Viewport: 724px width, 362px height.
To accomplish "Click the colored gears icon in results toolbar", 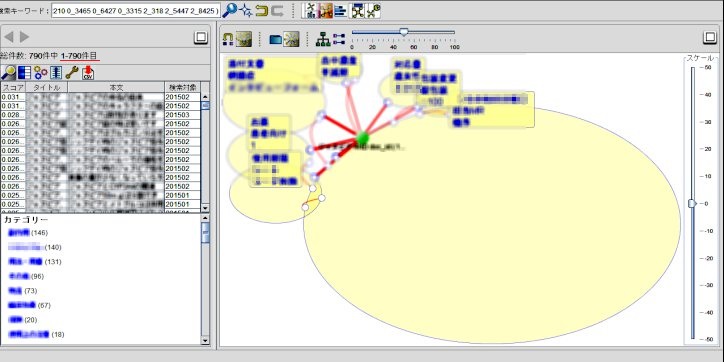I will [41, 72].
